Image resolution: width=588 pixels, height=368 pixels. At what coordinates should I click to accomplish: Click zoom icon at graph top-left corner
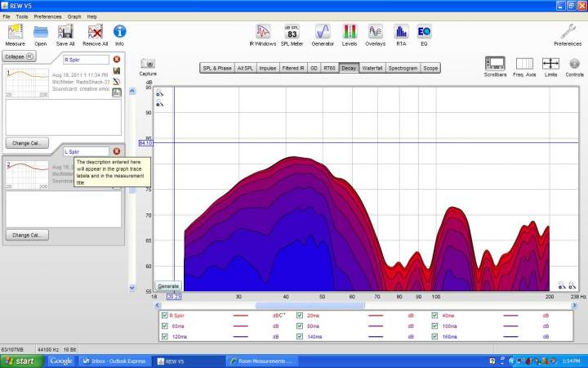click(160, 93)
